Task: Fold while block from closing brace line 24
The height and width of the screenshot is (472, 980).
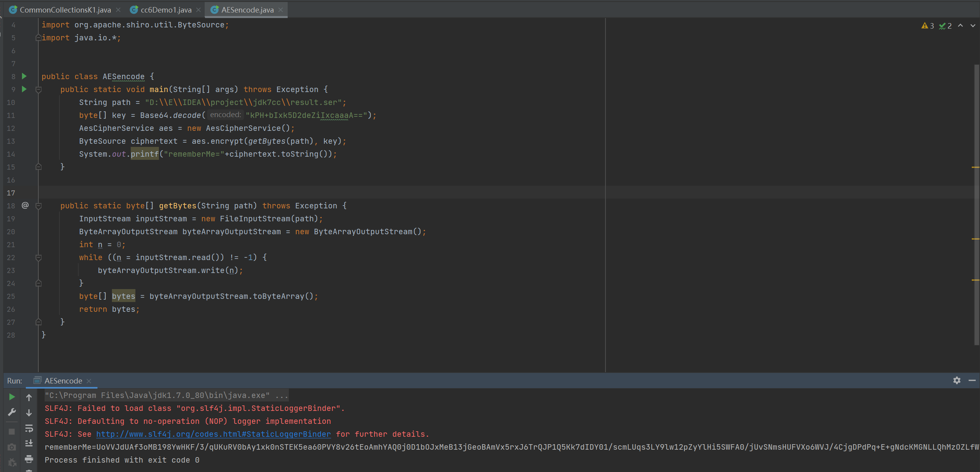Action: [x=38, y=283]
